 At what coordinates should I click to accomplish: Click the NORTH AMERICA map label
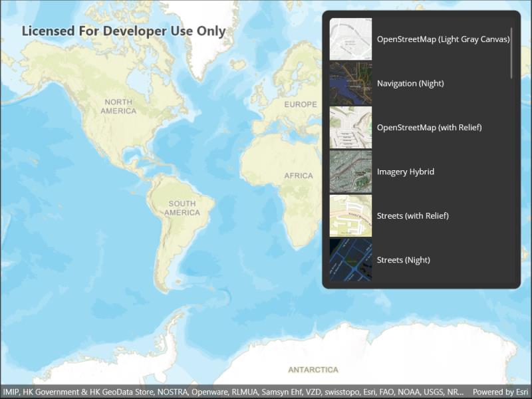click(118, 106)
